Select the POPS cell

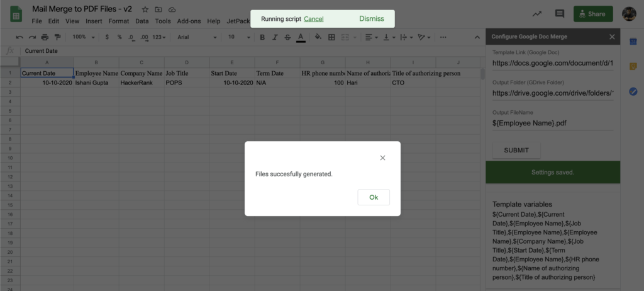click(x=187, y=83)
